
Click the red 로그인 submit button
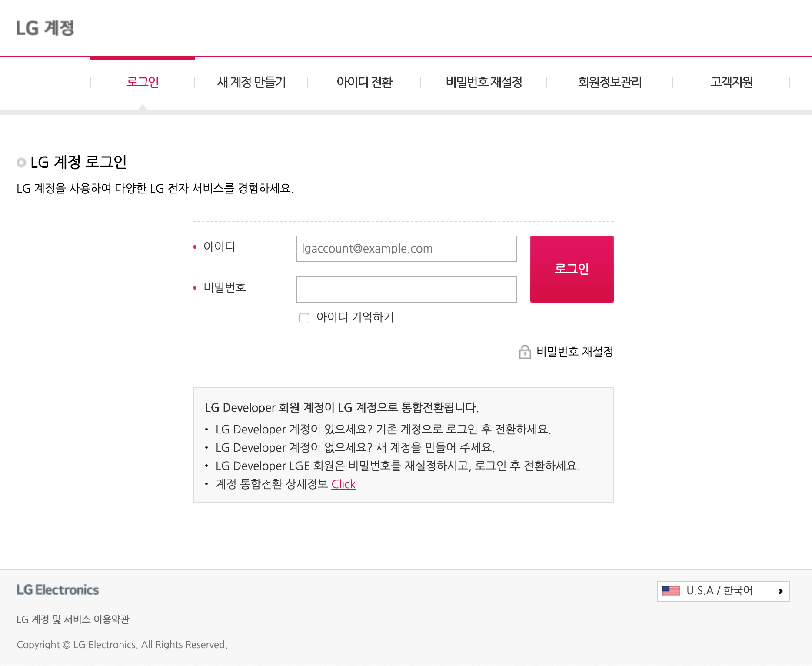coord(572,269)
